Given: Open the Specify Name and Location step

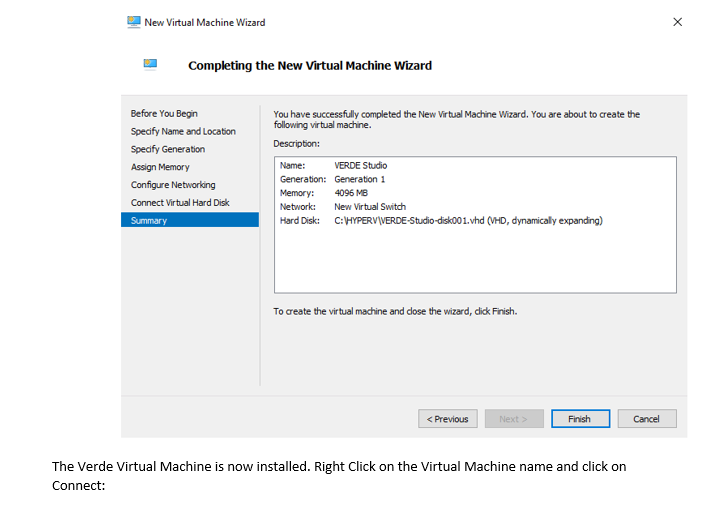Looking at the screenshot, I should pos(183,131).
